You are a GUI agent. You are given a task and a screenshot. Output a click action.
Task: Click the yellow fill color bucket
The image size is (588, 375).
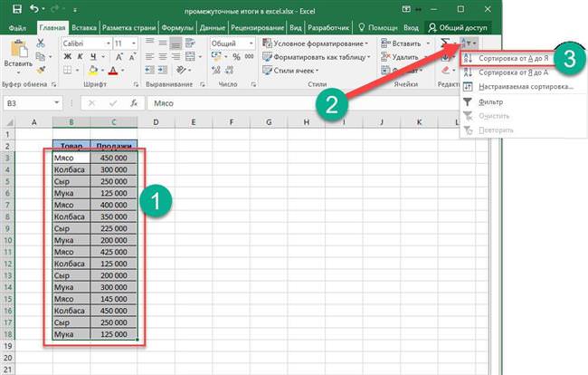93,70
